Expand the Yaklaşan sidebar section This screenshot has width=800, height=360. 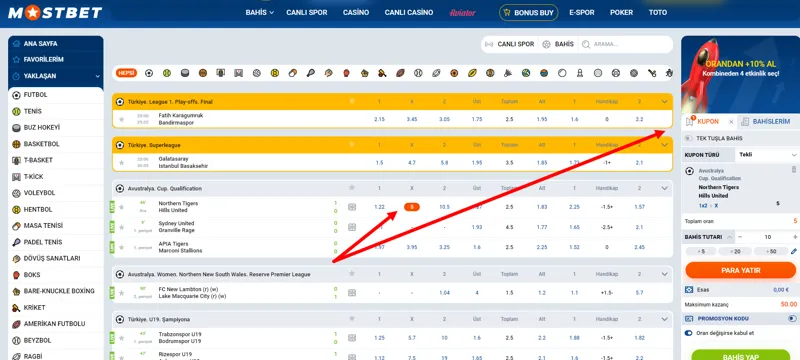[x=56, y=76]
